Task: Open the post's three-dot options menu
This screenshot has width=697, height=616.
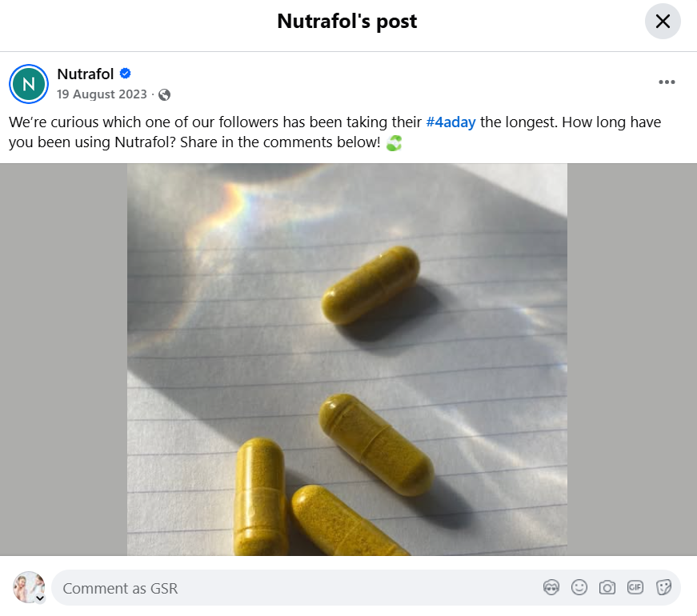Action: (667, 82)
